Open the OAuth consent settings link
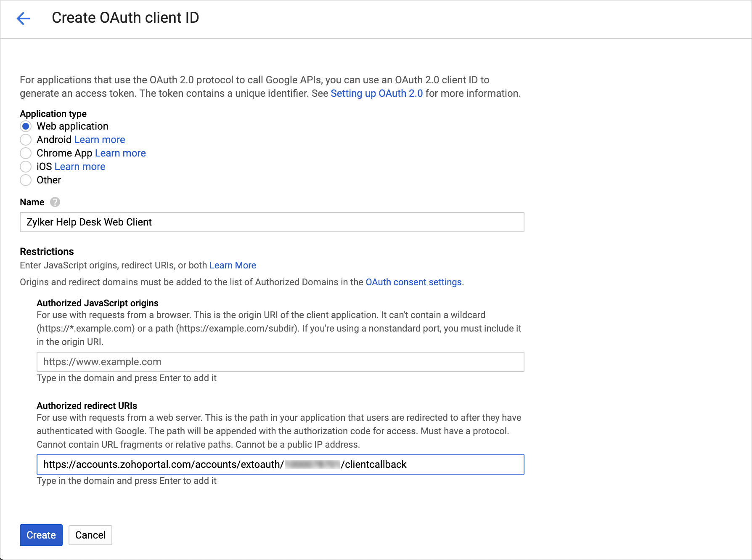Viewport: 752px width, 560px height. (x=413, y=282)
